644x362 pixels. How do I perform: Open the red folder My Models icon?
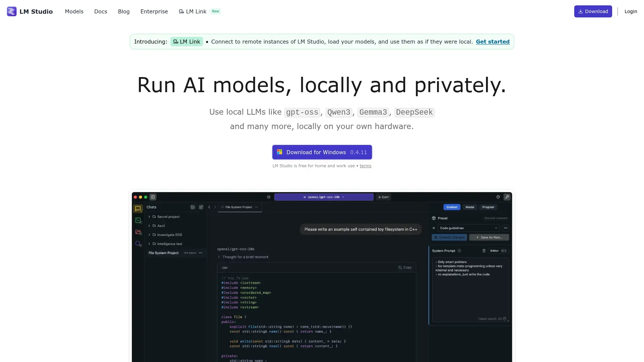pyautogui.click(x=138, y=232)
